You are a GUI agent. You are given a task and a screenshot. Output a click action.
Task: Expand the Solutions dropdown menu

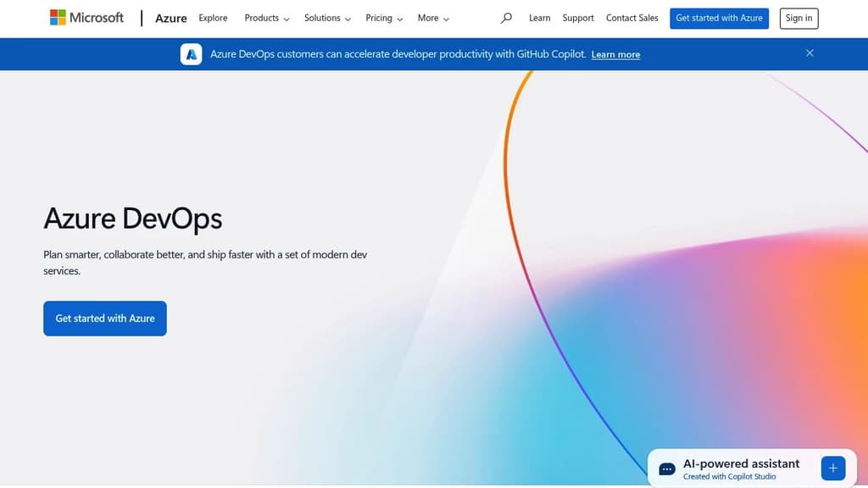[x=327, y=19]
